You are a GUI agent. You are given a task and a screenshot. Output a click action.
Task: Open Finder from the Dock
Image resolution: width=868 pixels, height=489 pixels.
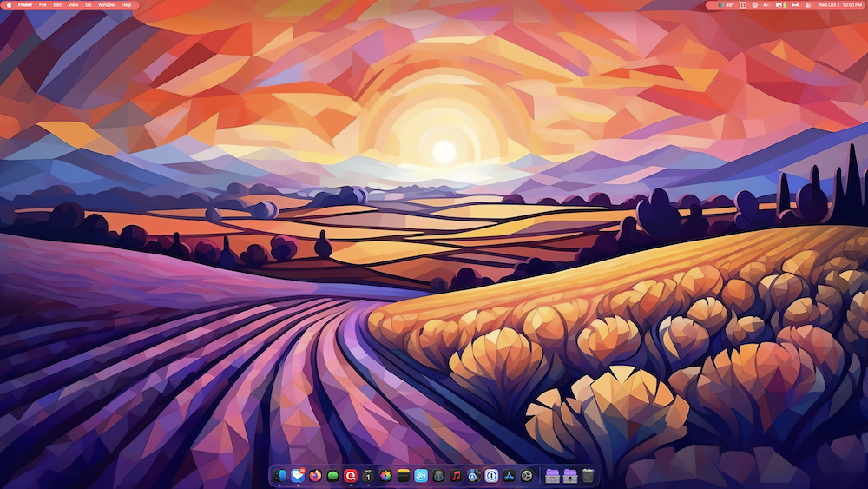[280, 476]
